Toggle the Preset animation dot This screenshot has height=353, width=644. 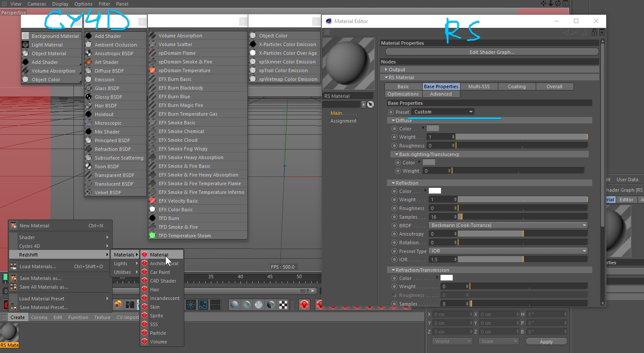(x=391, y=112)
